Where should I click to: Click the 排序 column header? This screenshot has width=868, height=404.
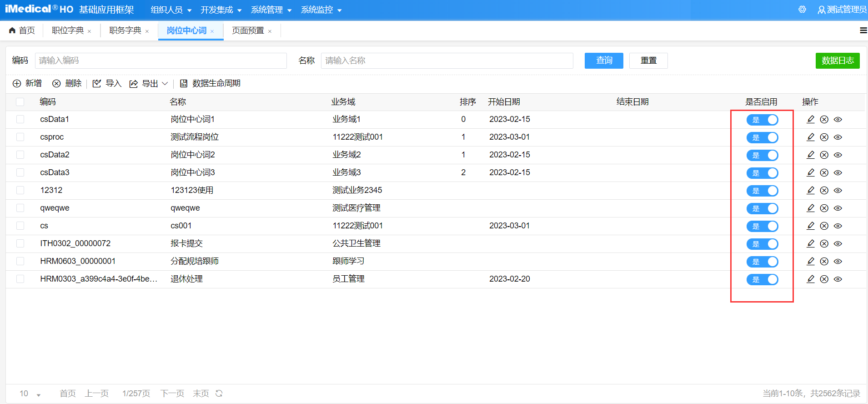pos(468,102)
